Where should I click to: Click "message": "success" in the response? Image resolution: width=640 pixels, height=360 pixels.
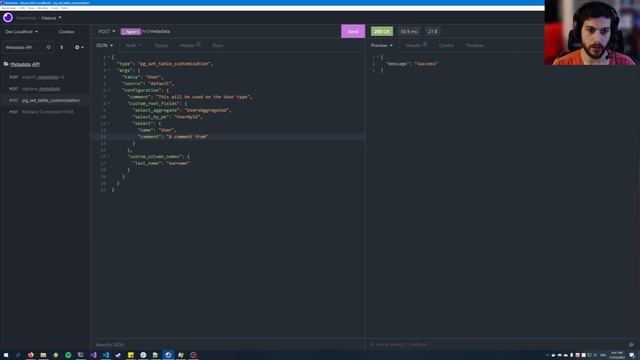[412, 64]
